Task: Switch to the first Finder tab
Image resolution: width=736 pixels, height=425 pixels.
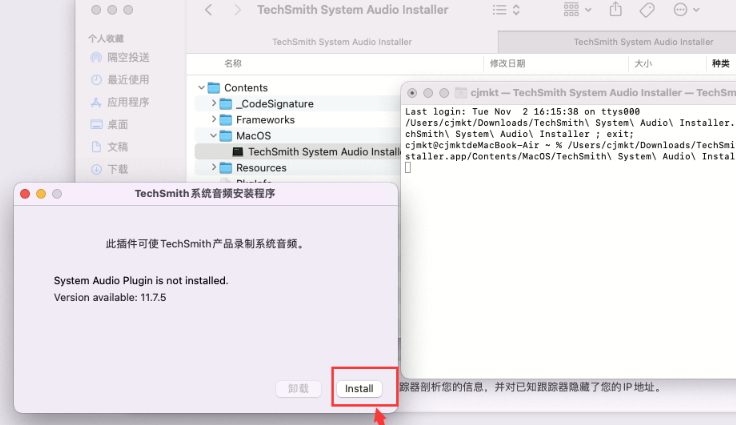Action: pos(341,42)
